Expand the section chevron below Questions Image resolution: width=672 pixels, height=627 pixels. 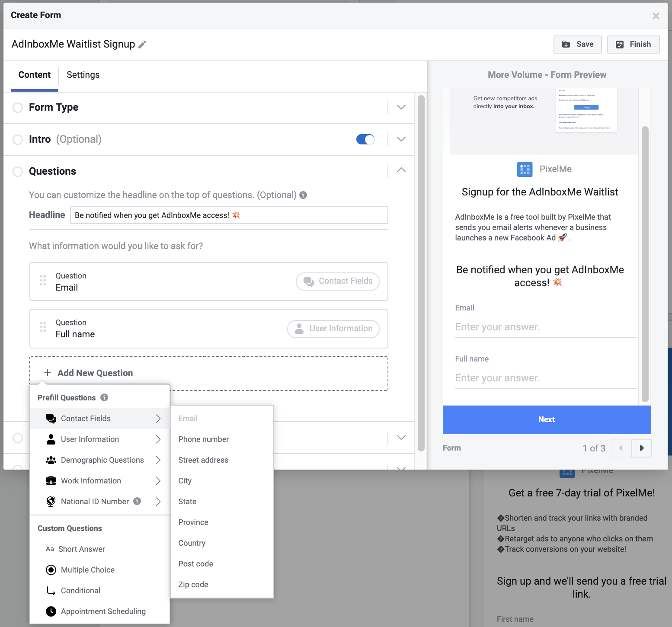401,438
